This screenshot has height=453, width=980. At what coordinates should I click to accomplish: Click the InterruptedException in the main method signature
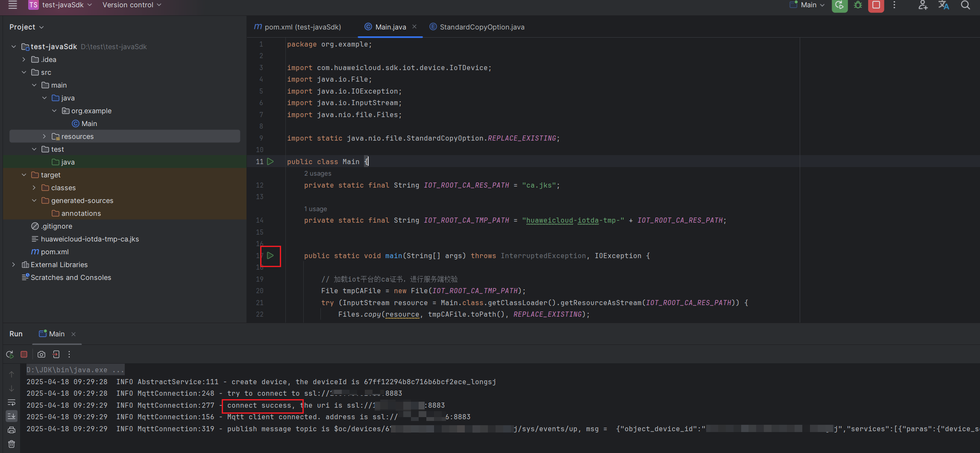pyautogui.click(x=543, y=256)
